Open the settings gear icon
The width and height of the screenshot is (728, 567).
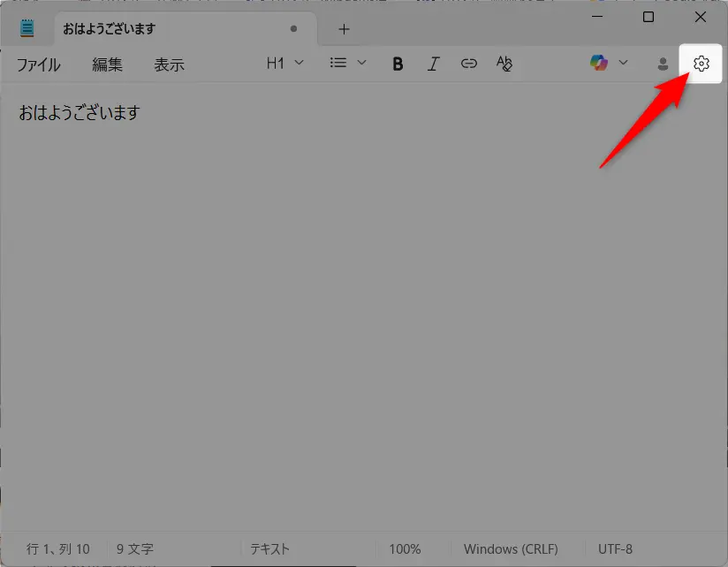click(x=701, y=64)
